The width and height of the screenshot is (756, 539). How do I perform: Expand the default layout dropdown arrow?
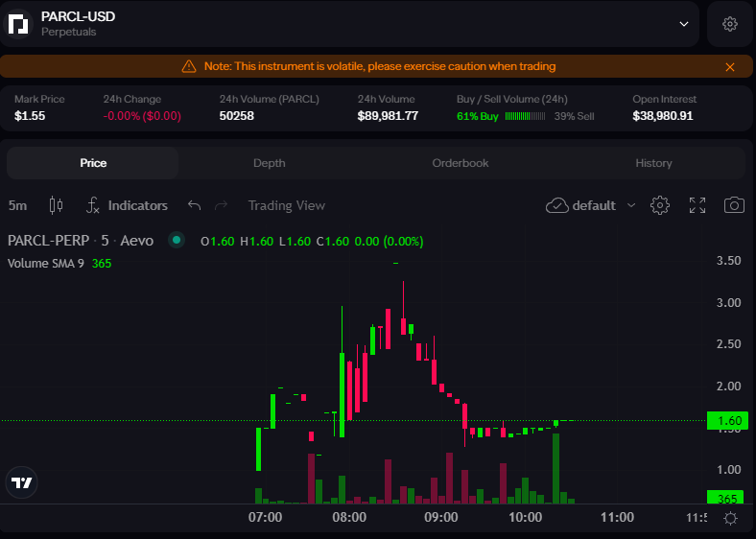[631, 205]
